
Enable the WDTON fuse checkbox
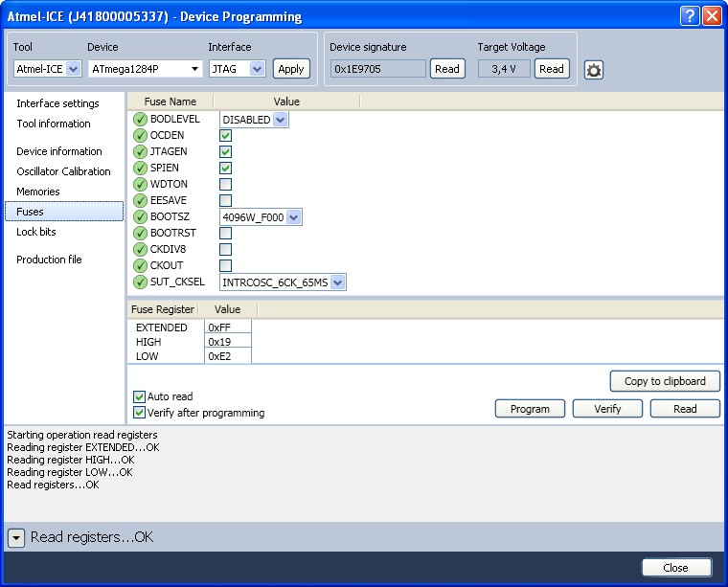click(226, 184)
